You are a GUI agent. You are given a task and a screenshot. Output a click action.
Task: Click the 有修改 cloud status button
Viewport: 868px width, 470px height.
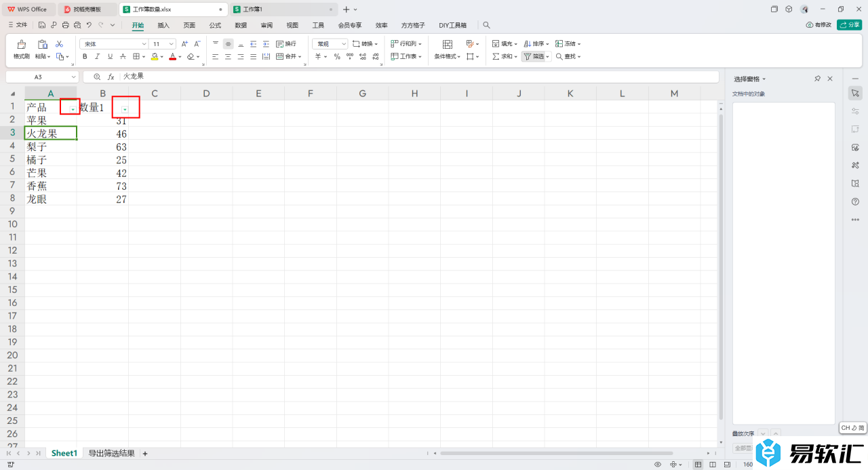818,24
